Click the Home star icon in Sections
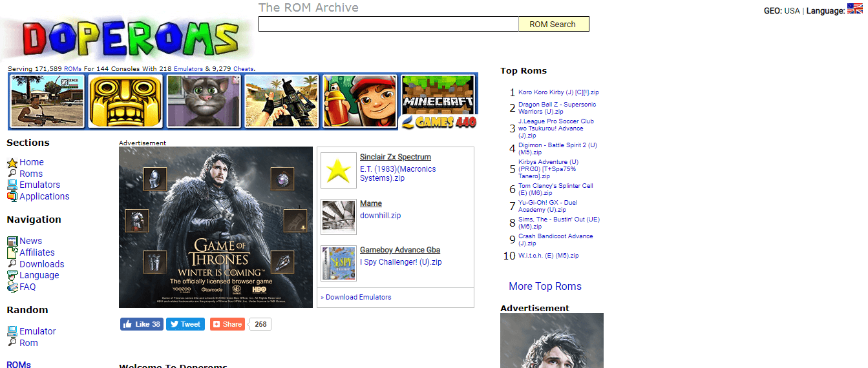 point(12,163)
